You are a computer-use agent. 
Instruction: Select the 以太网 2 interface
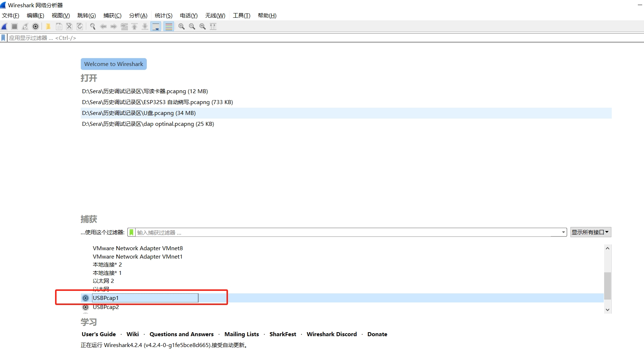103,281
